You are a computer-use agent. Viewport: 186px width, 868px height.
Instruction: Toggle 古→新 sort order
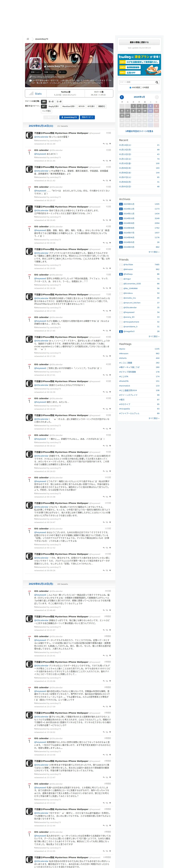59,101
